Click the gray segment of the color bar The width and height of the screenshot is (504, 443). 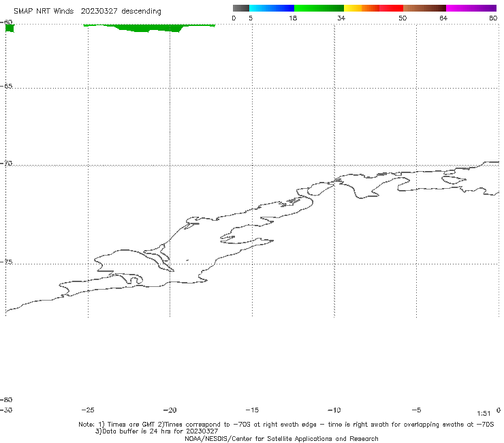[240, 8]
